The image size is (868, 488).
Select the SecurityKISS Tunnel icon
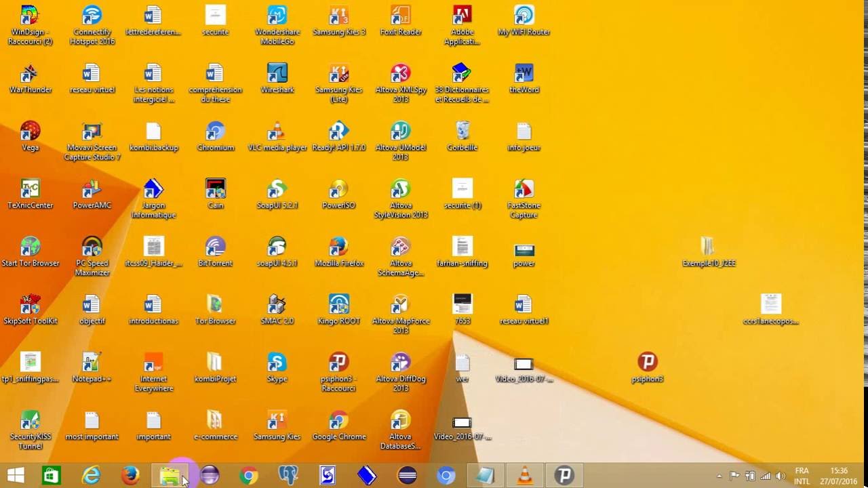point(30,430)
